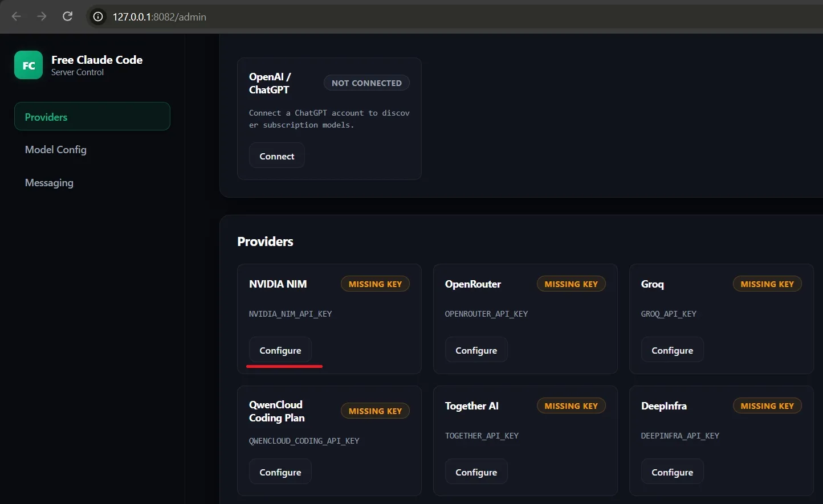Viewport: 823px width, 504px height.
Task: Configure QwenCloud Coding Plan provider
Action: (280, 472)
